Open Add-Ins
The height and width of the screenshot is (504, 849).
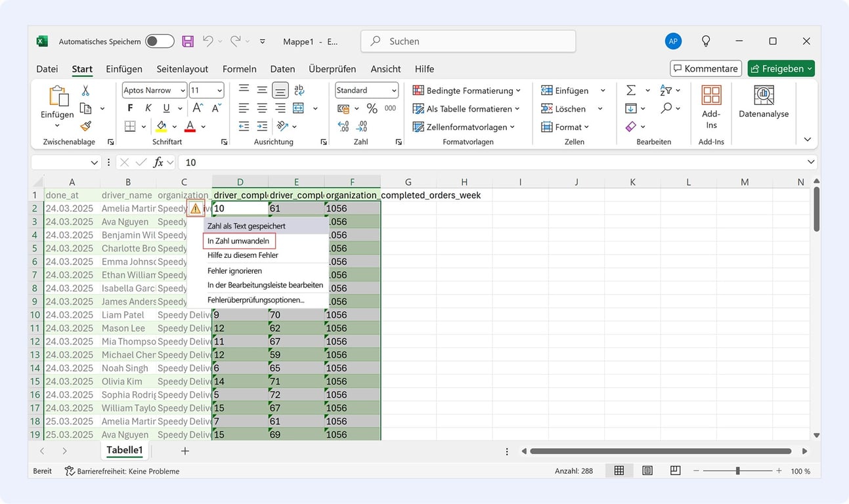711,108
